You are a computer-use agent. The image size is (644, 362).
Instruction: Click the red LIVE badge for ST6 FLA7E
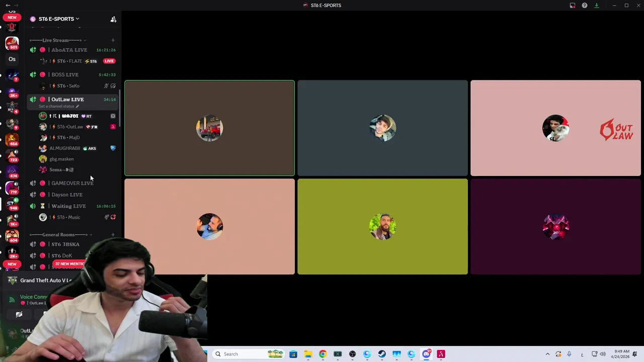[x=109, y=61]
